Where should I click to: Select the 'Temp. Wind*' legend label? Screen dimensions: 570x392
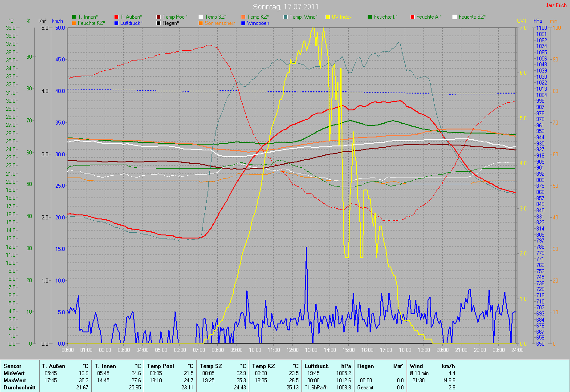pos(303,17)
